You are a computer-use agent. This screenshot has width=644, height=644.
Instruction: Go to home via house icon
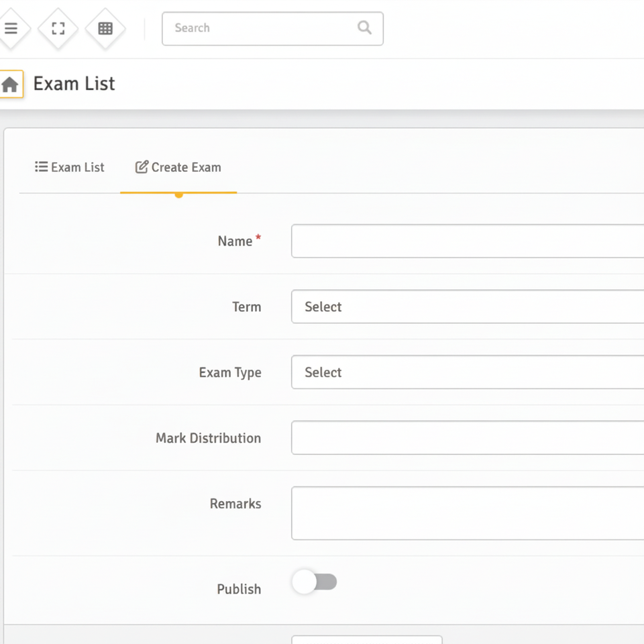pos(10,85)
